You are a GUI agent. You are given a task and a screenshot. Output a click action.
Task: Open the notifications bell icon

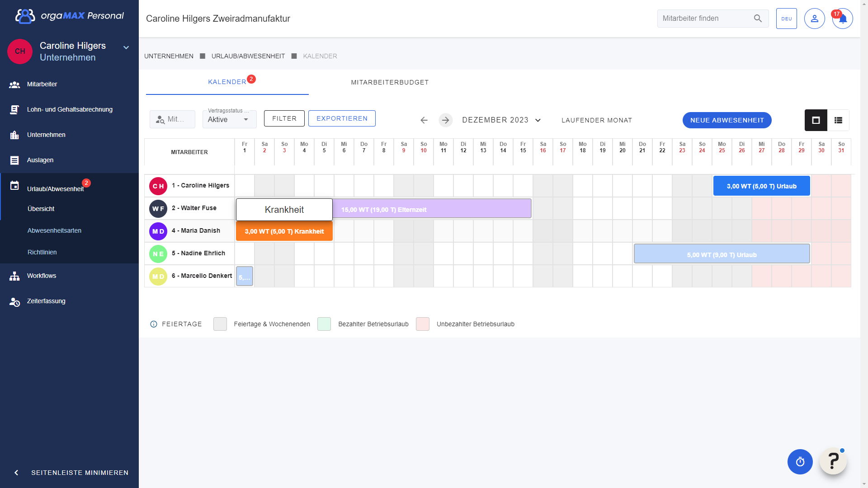coord(842,19)
